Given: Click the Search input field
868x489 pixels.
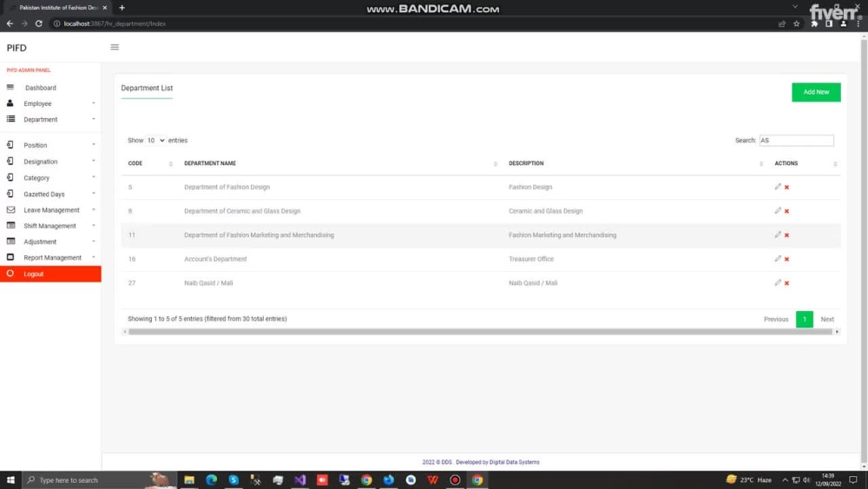Looking at the screenshot, I should (x=796, y=141).
